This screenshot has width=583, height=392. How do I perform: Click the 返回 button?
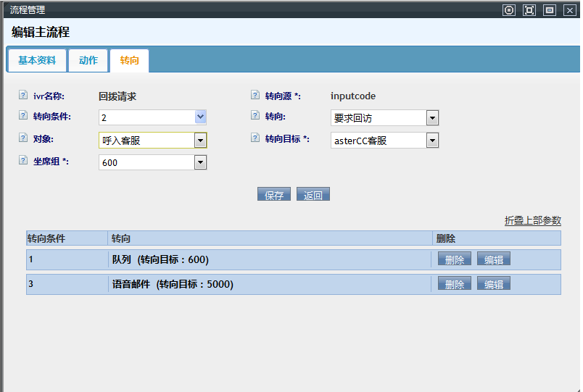[313, 195]
